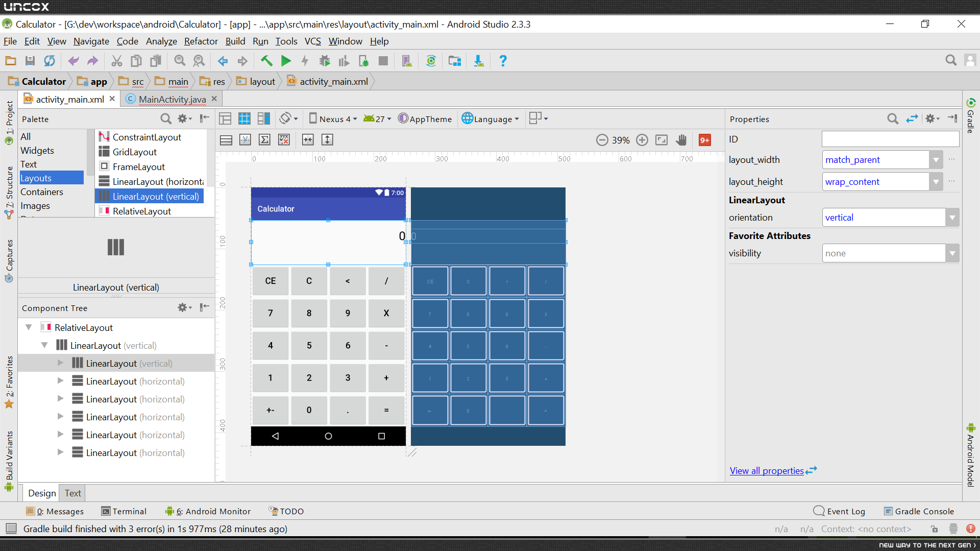980x551 pixels.
Task: Open the Gradle Console button
Action: (x=919, y=511)
